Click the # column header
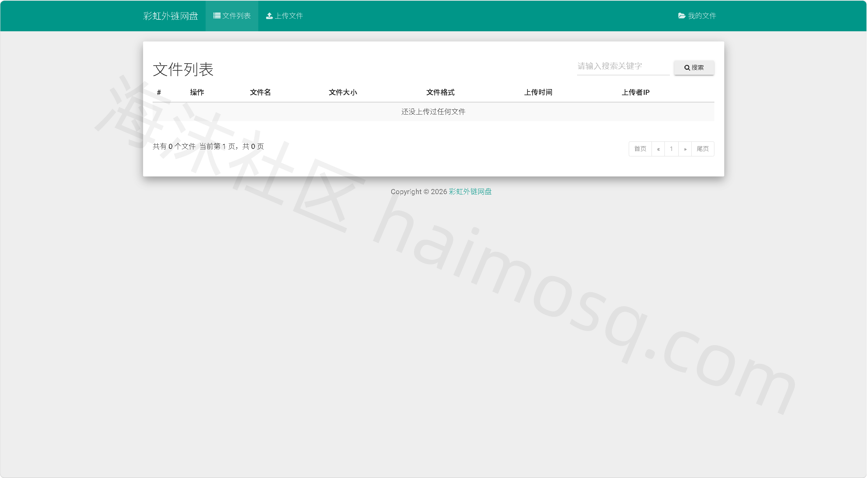868x478 pixels. pyautogui.click(x=159, y=92)
